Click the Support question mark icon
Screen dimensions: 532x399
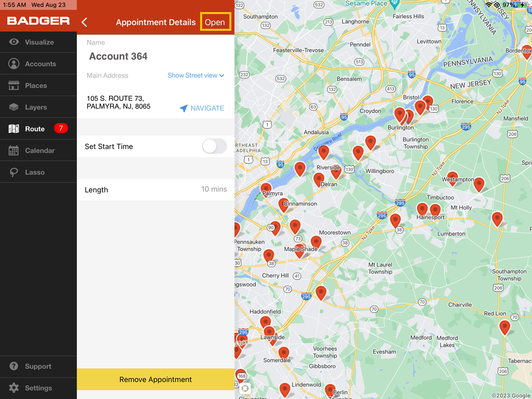pos(14,366)
